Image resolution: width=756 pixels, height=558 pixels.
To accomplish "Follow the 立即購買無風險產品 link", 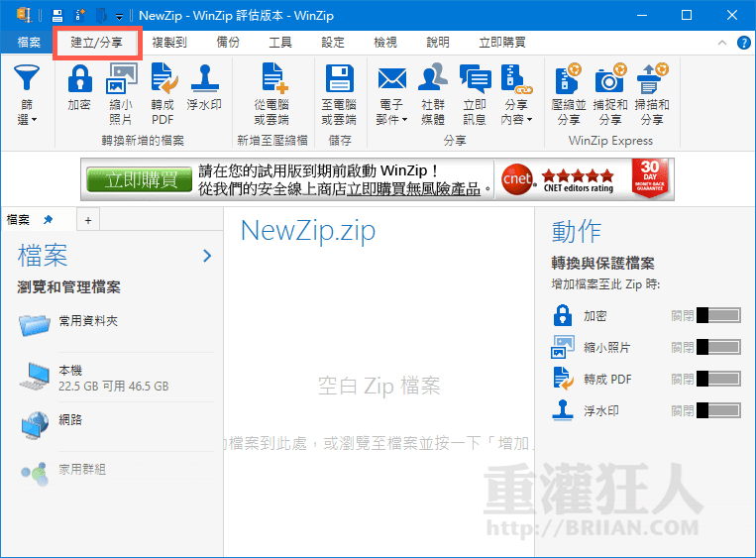I will [x=414, y=189].
